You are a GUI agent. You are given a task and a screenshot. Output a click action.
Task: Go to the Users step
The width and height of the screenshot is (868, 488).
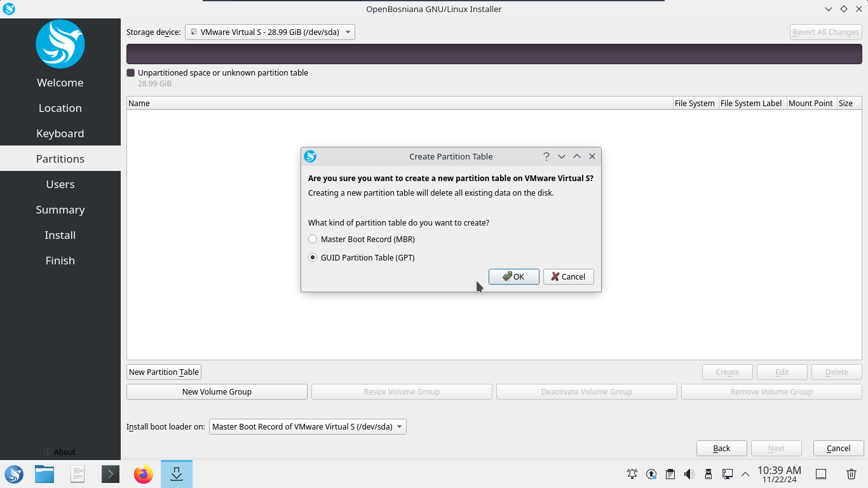pyautogui.click(x=60, y=184)
